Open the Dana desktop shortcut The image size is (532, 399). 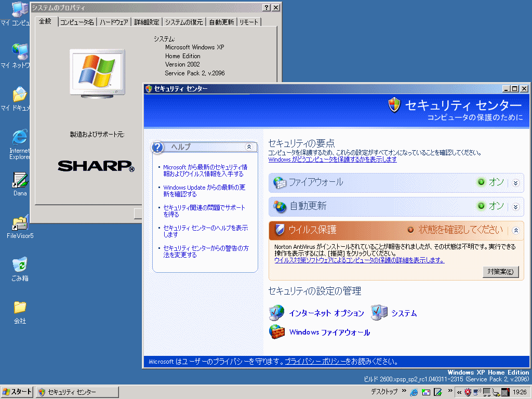click(20, 180)
